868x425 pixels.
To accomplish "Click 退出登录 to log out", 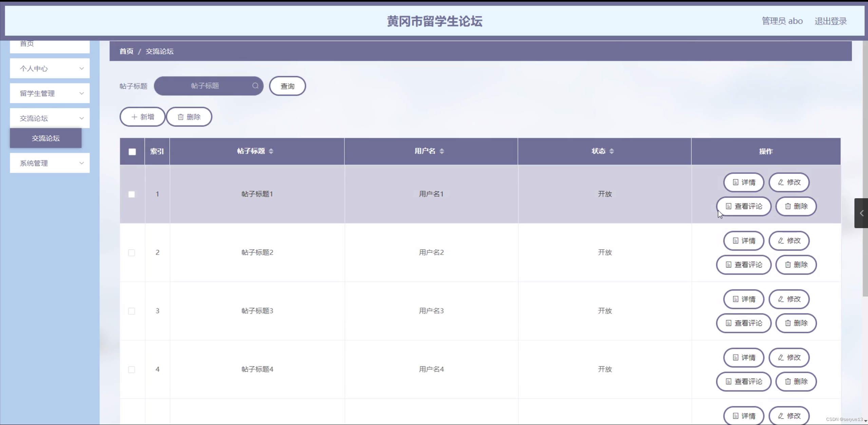I will (830, 21).
